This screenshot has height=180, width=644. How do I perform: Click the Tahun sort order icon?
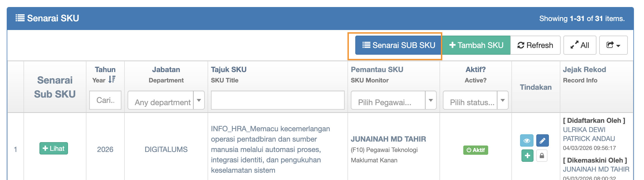[112, 80]
